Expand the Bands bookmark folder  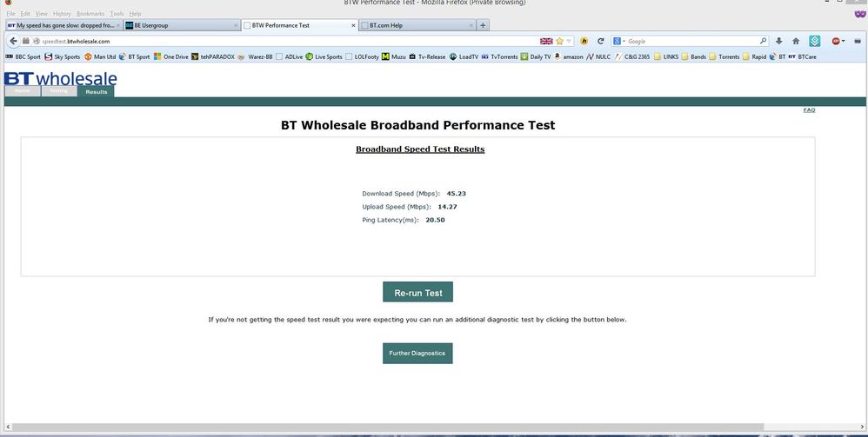(694, 56)
